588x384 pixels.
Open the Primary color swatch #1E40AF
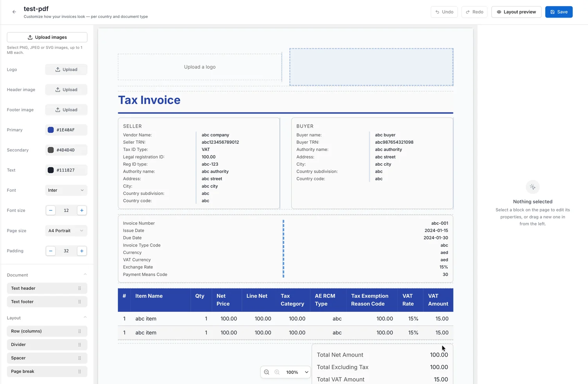pos(51,130)
